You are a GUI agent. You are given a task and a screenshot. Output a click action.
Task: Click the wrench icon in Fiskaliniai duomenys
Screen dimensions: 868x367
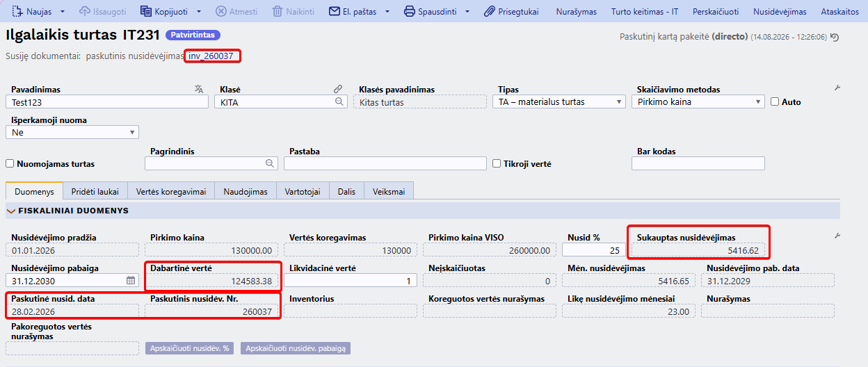[837, 236]
